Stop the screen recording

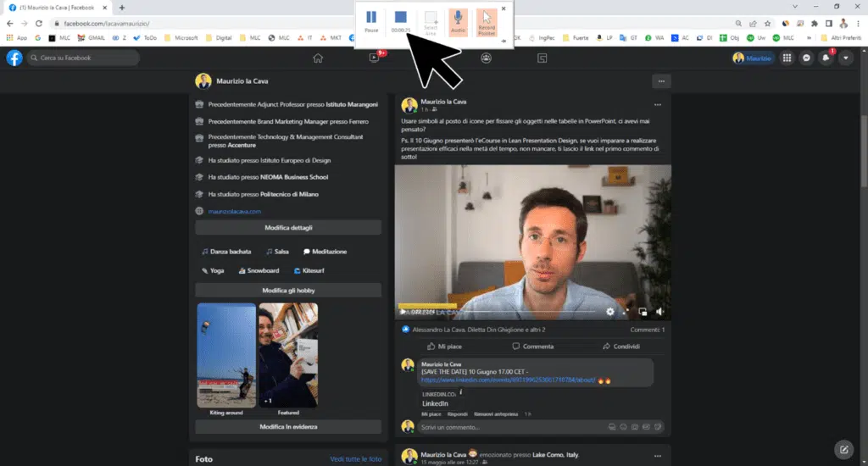[401, 20]
